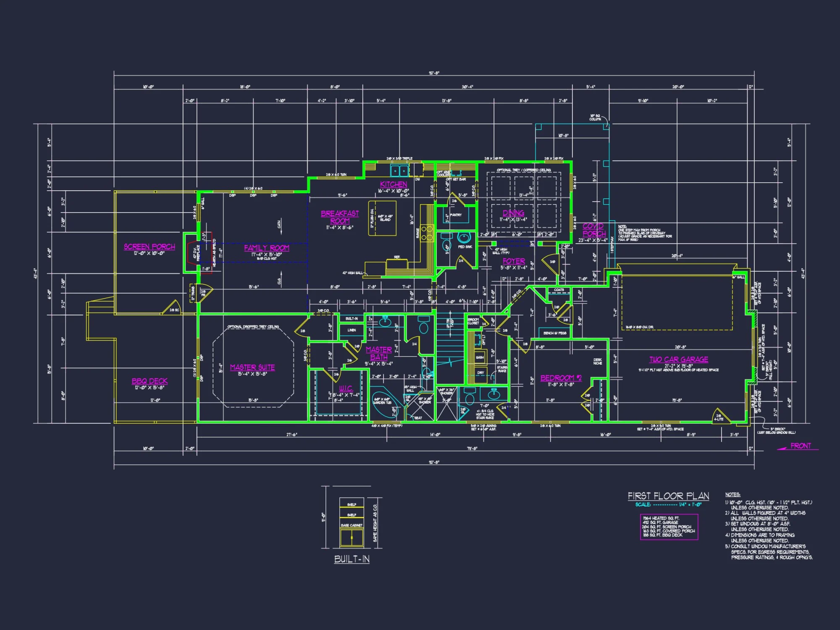Click the WASH washer symbol in the laundry
This screenshot has width=840, height=630.
click(x=480, y=357)
